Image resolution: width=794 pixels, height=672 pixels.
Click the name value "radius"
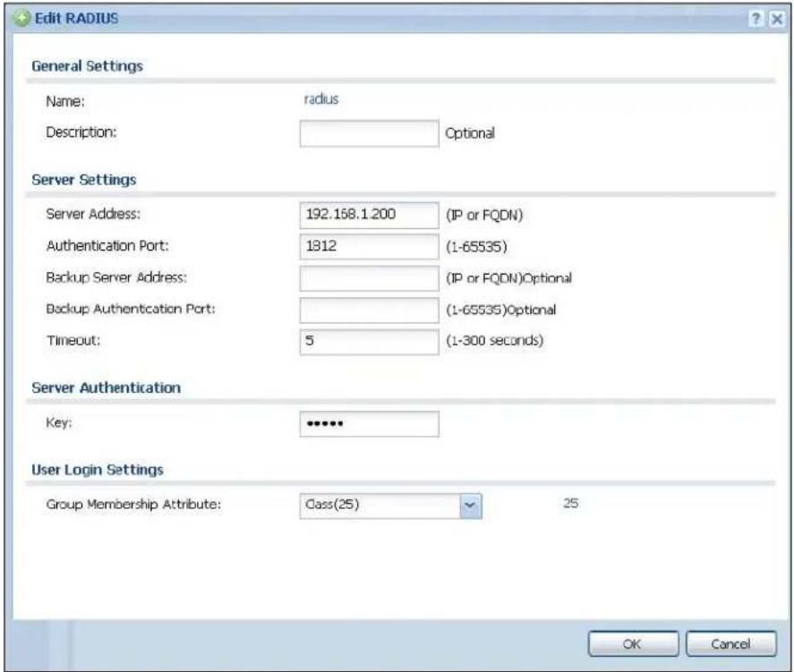tap(321, 98)
